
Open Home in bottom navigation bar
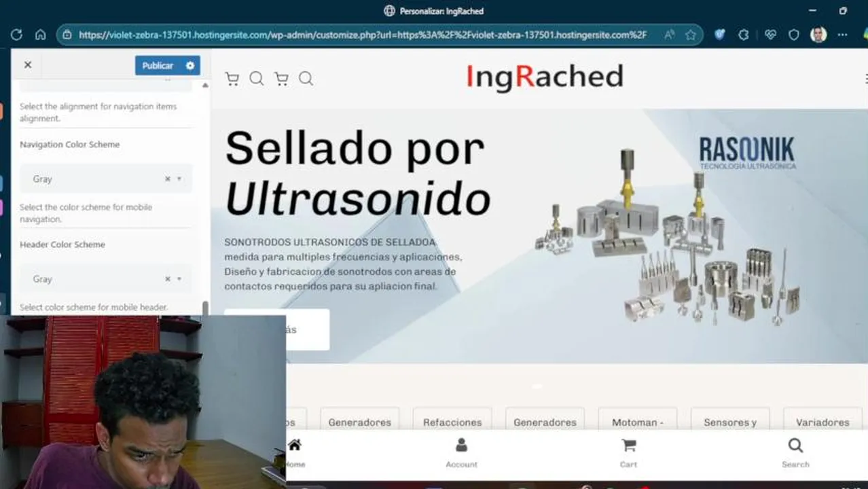pyautogui.click(x=295, y=453)
